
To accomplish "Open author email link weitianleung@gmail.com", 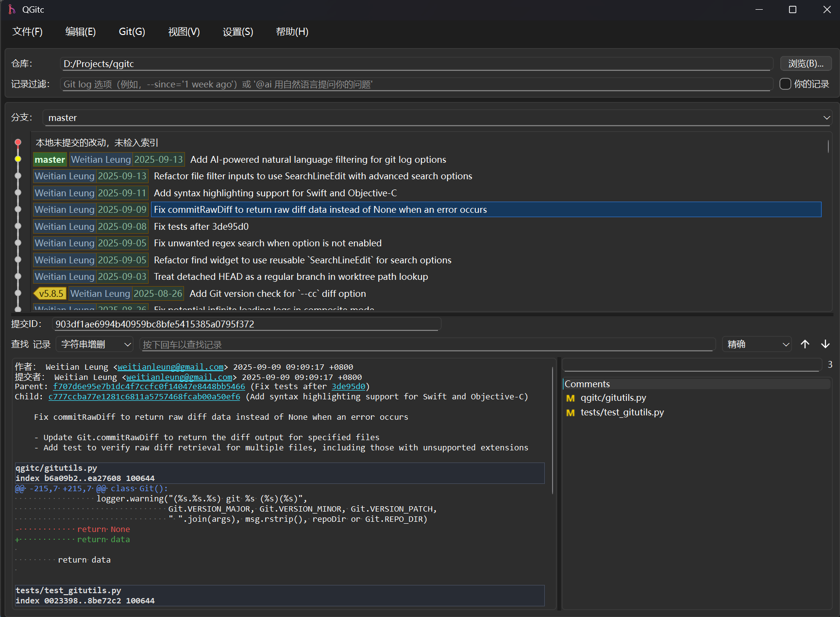I will click(170, 367).
